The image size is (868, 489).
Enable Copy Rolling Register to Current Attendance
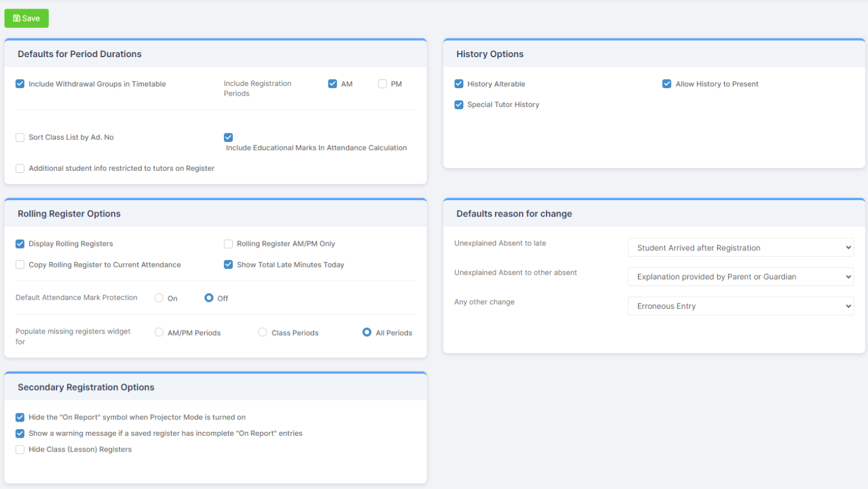(20, 265)
